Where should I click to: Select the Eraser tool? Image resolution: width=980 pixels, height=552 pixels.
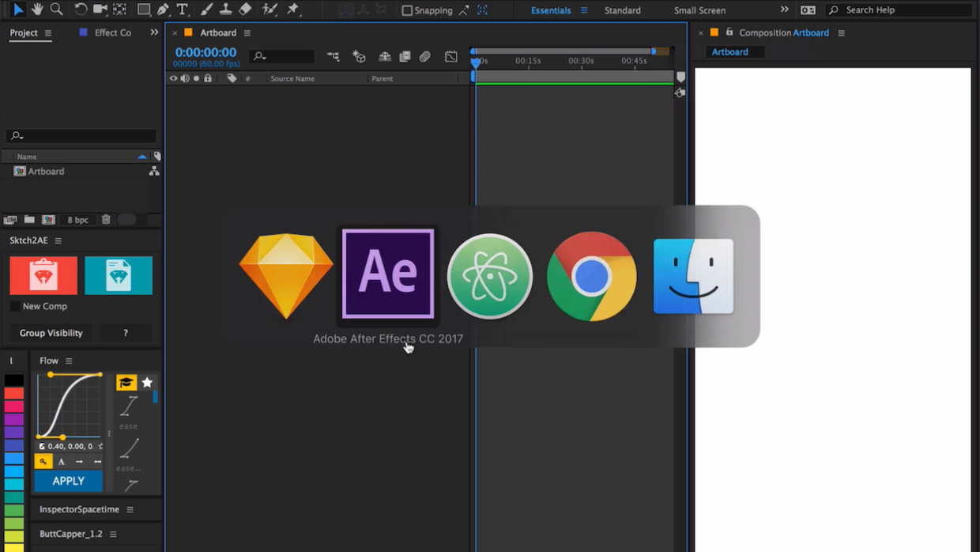[x=245, y=9]
